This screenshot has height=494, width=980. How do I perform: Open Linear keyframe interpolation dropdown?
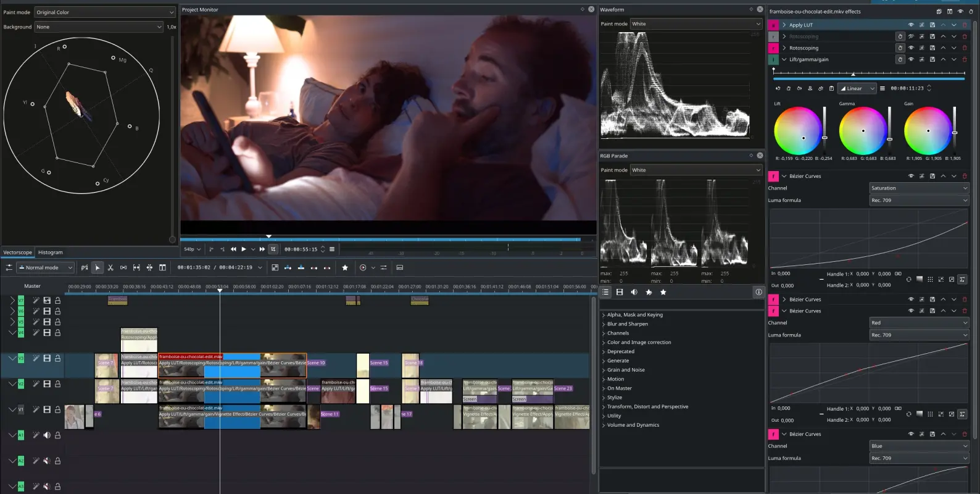(857, 88)
